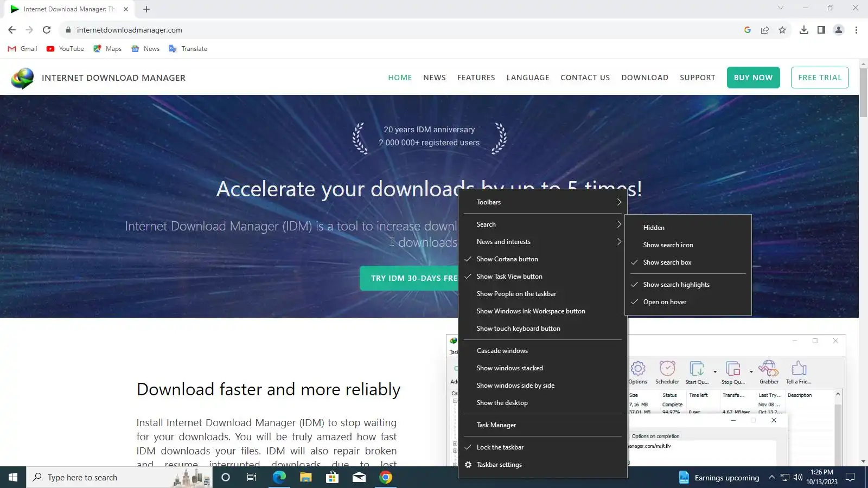Toggle Show touch keyboard button
Viewport: 868px width, 488px height.
click(x=542, y=329)
